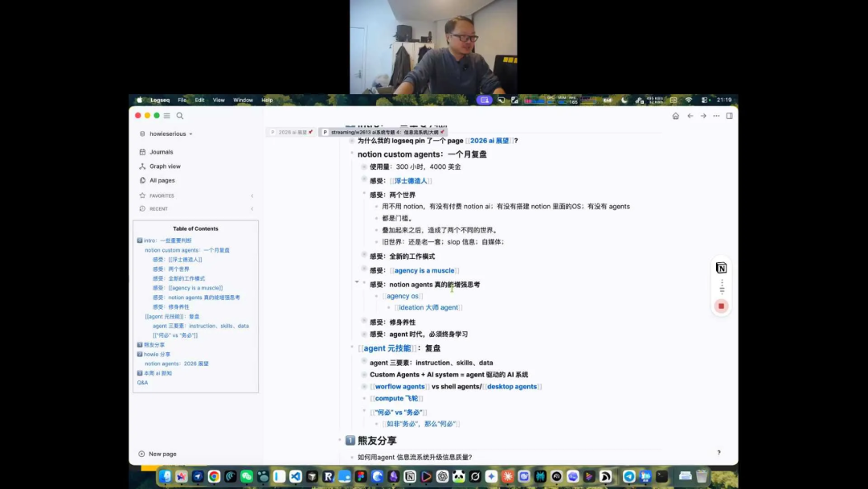The width and height of the screenshot is (868, 489).
Task: Open Journals from the sidebar
Action: pos(161,152)
